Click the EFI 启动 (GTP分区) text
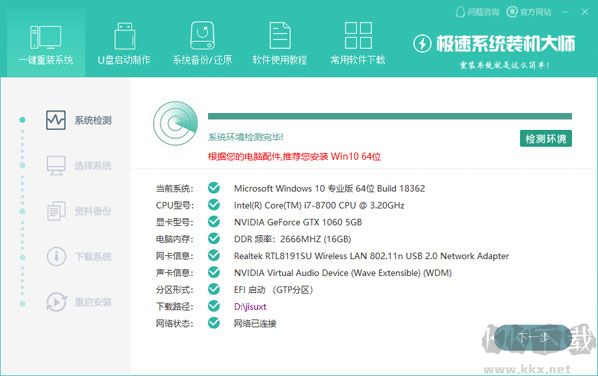The image size is (598, 376). point(273,290)
